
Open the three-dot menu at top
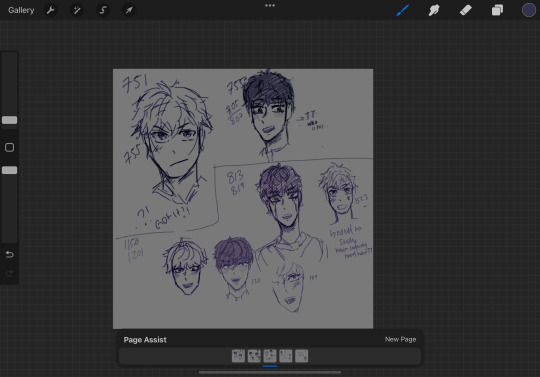coord(270,6)
